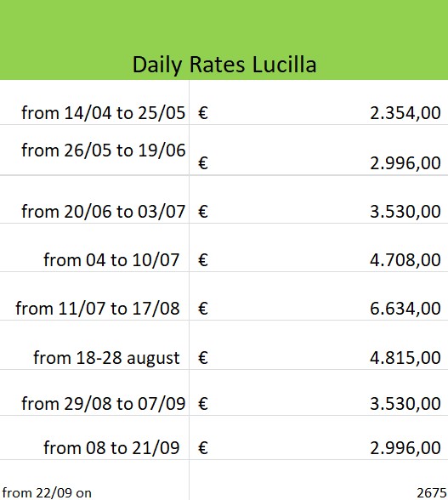Select the 3.530,00 cell for 29/08 period

coord(319,393)
